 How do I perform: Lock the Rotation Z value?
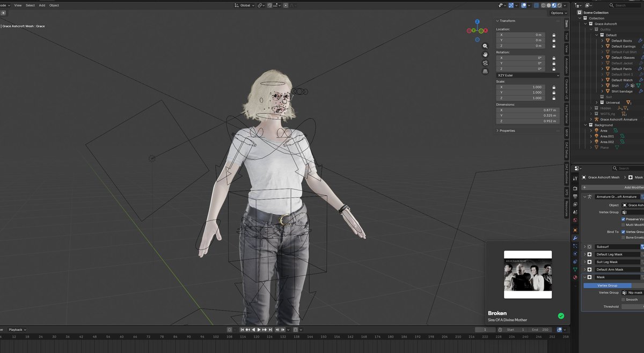554,69
